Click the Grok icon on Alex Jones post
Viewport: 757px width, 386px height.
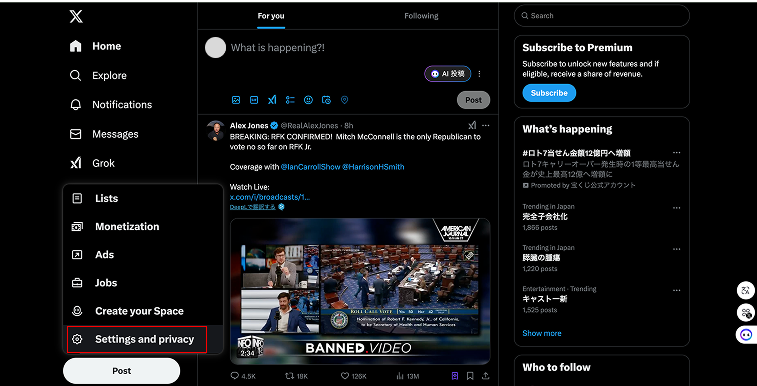[472, 125]
